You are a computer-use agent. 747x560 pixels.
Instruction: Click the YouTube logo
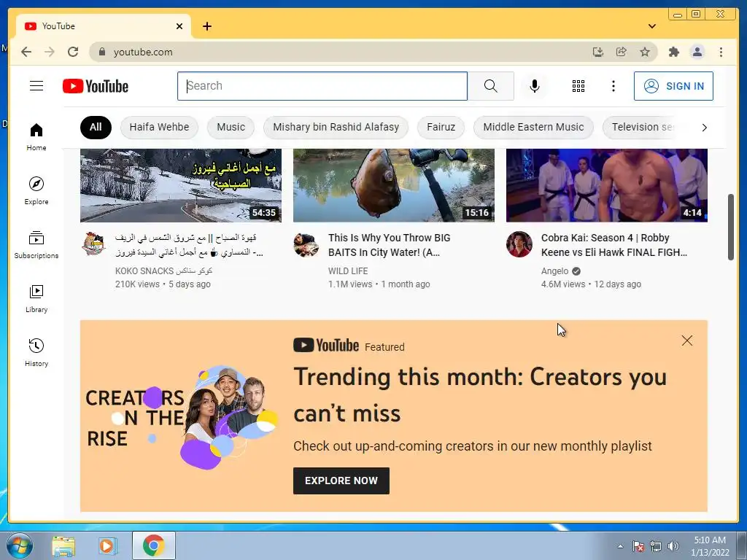pyautogui.click(x=96, y=86)
